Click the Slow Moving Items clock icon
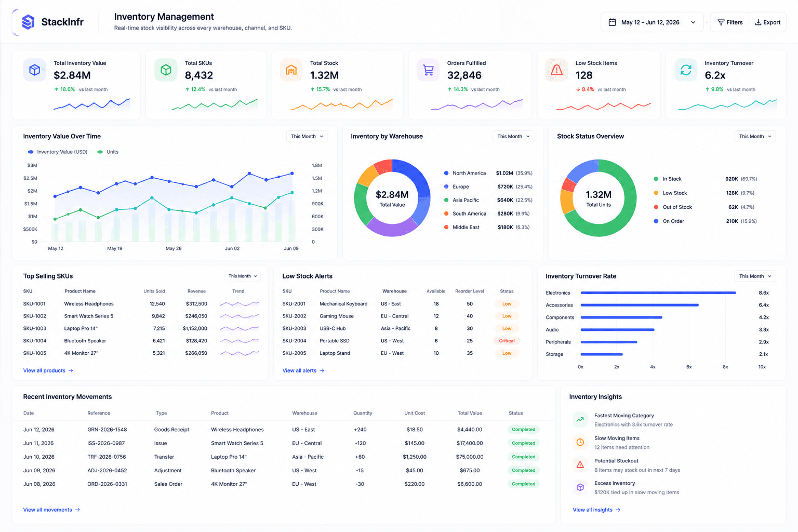This screenshot has width=798, height=532. tap(580, 442)
